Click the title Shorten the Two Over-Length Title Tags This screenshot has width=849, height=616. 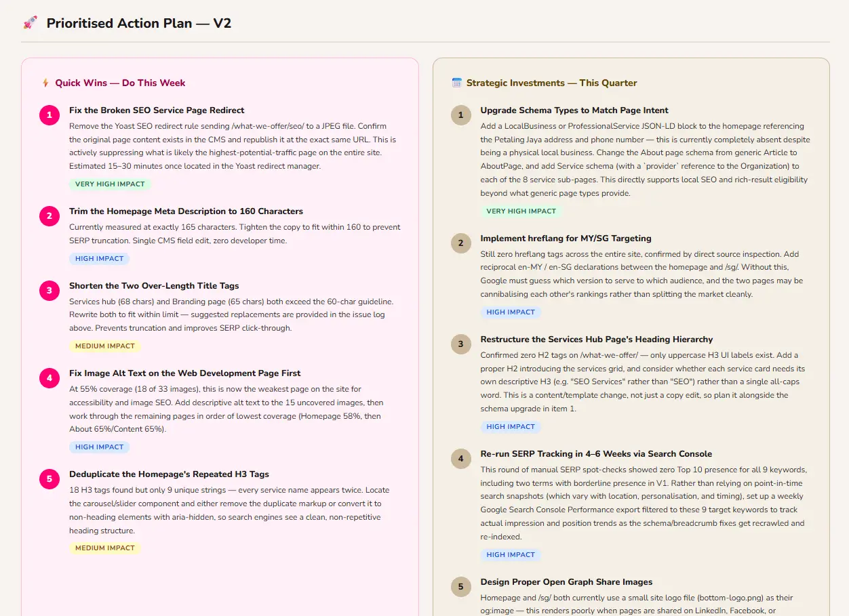pyautogui.click(x=154, y=285)
